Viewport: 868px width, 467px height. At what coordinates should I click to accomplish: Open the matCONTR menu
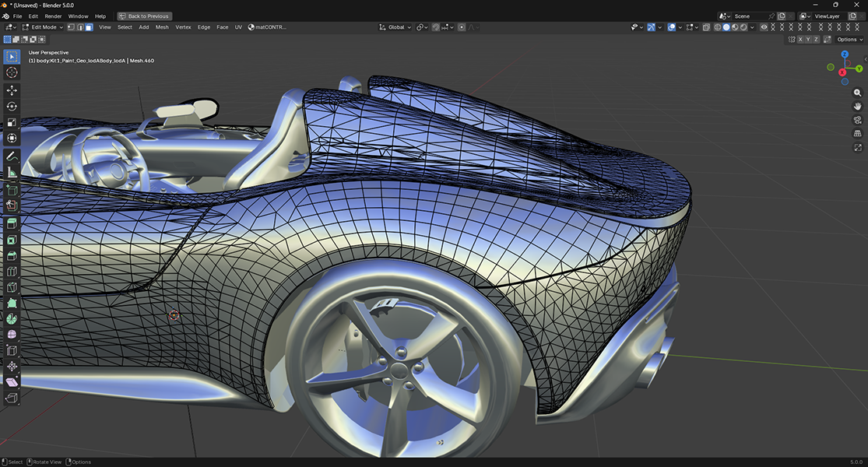267,27
